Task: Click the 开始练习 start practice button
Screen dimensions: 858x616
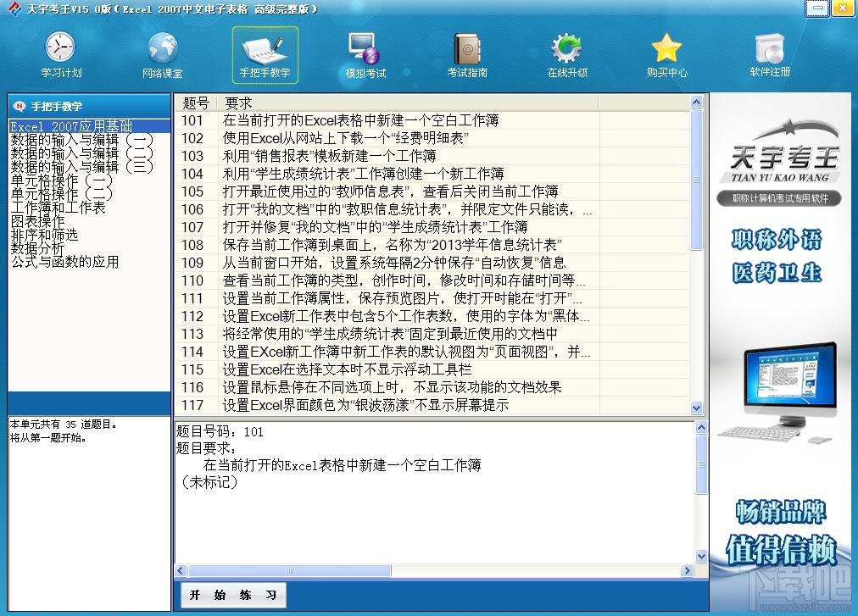Action: 231,595
